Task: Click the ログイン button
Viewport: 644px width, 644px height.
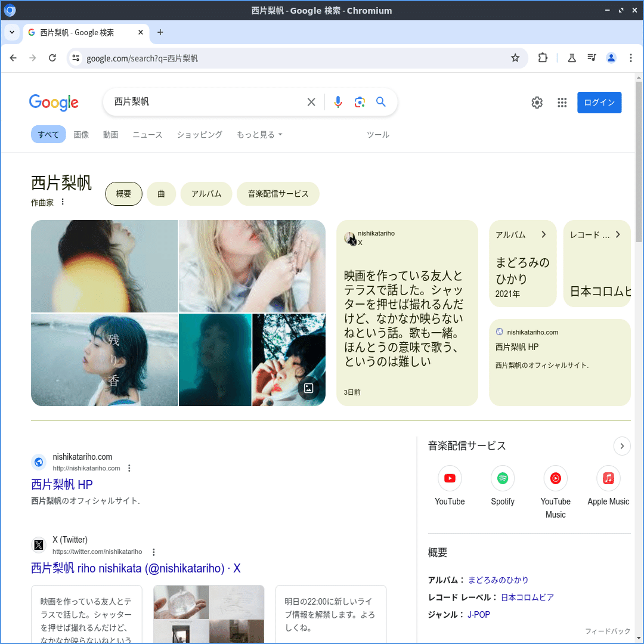Action: click(599, 103)
